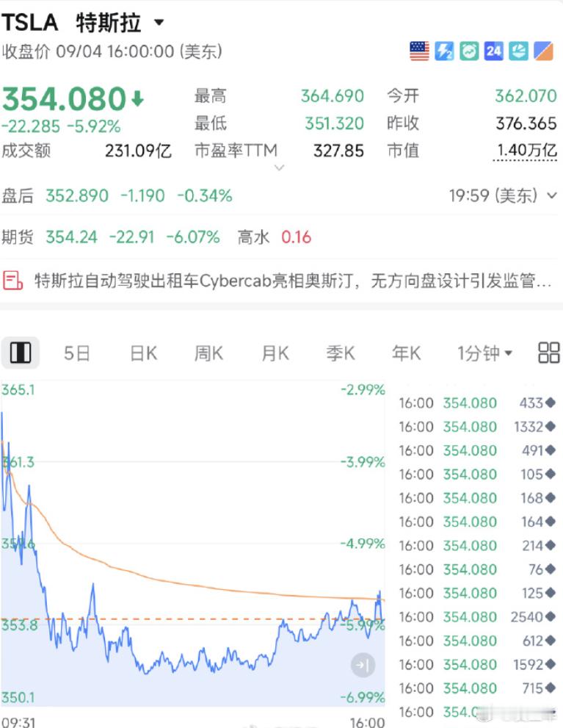Open the Cybercab news headline
The height and width of the screenshot is (728, 563).
[x=293, y=281]
